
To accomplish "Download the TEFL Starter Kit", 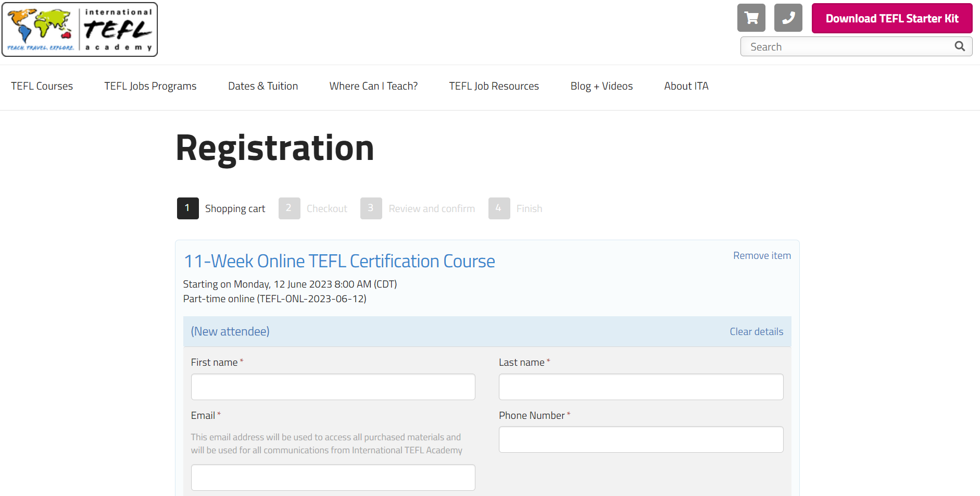I will click(891, 18).
